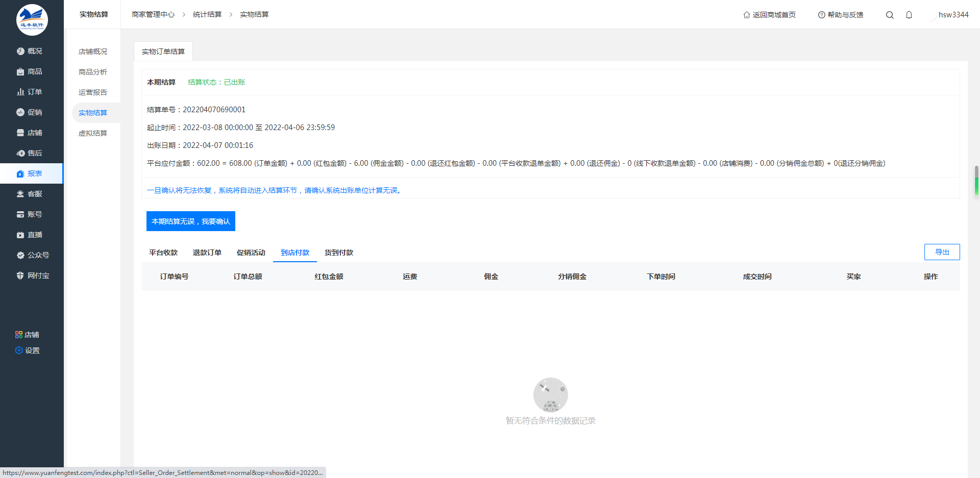Screen dimensions: 980x478
Task: Click the search magnifier icon
Action: coord(890,15)
